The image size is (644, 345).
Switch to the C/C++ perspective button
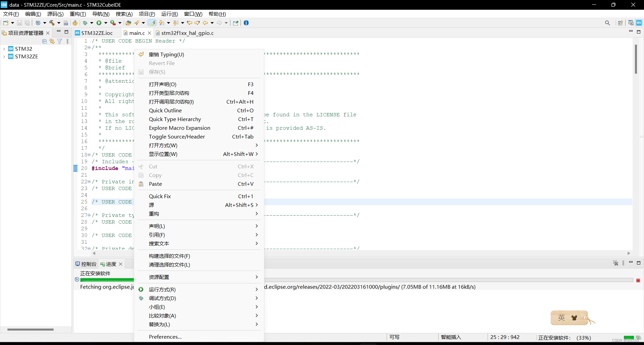coord(631,23)
